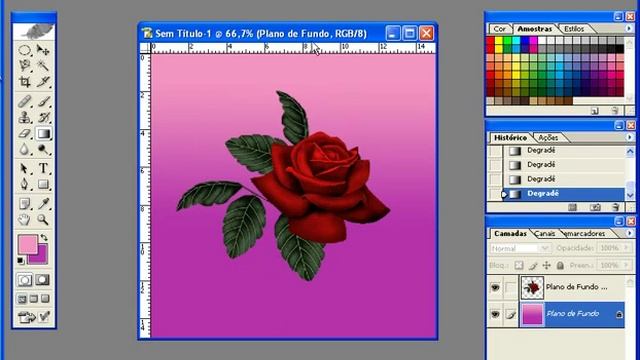Select the Elliptical Marquee tool
Viewport: 640px width, 360px height.
tap(24, 50)
